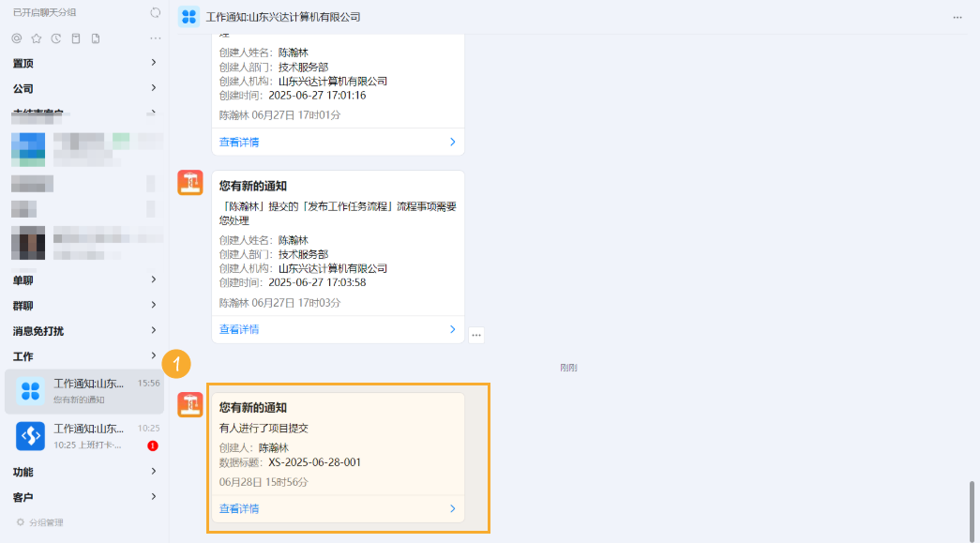Click the blue diamond avatar of the 10:25 chat

pos(28,436)
